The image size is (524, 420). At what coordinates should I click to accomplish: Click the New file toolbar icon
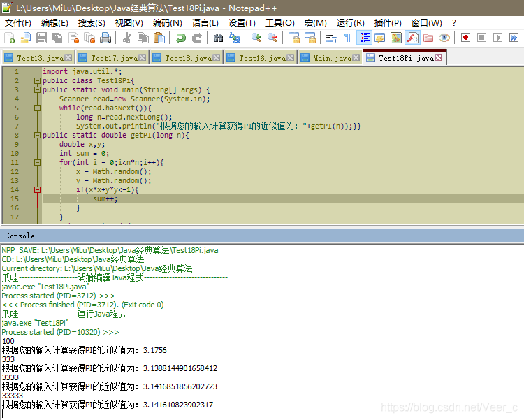coord(9,38)
